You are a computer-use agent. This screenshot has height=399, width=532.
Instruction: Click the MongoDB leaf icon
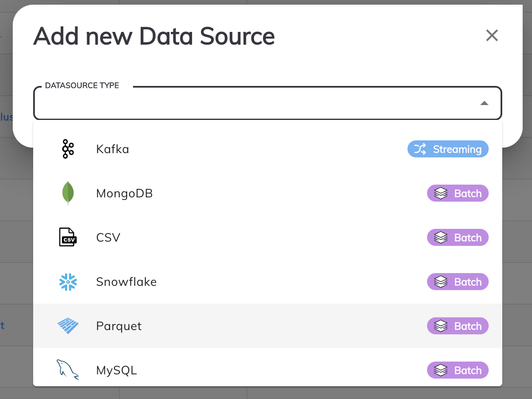(x=68, y=193)
